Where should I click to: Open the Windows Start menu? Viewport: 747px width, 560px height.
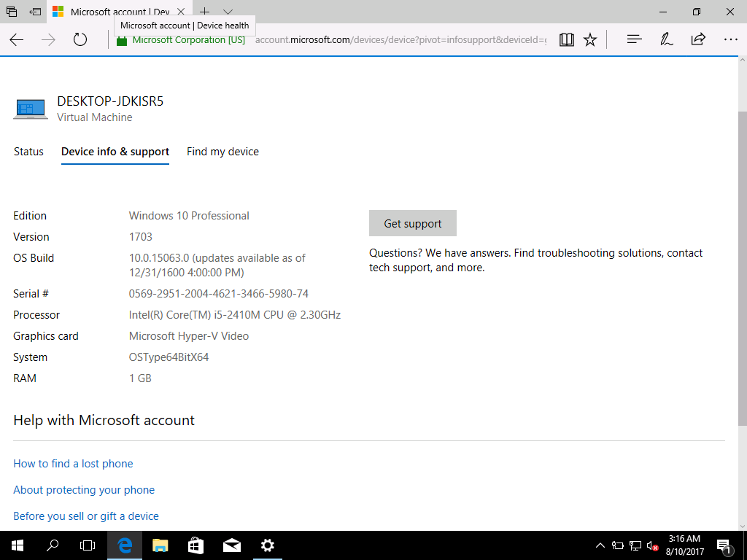18,545
